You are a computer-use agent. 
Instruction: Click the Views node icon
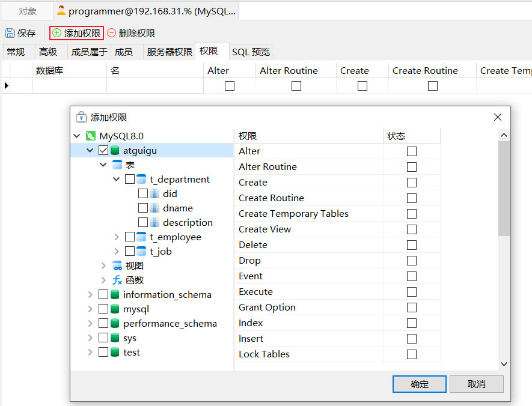117,265
